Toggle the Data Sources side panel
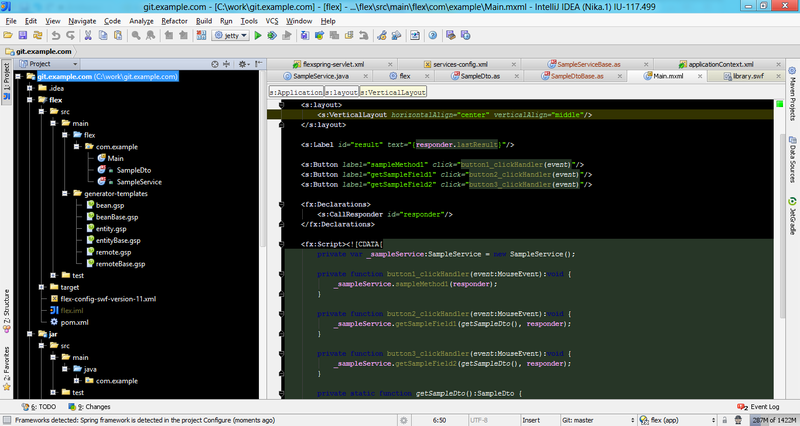Image resolution: width=800 pixels, height=426 pixels. (x=792, y=159)
